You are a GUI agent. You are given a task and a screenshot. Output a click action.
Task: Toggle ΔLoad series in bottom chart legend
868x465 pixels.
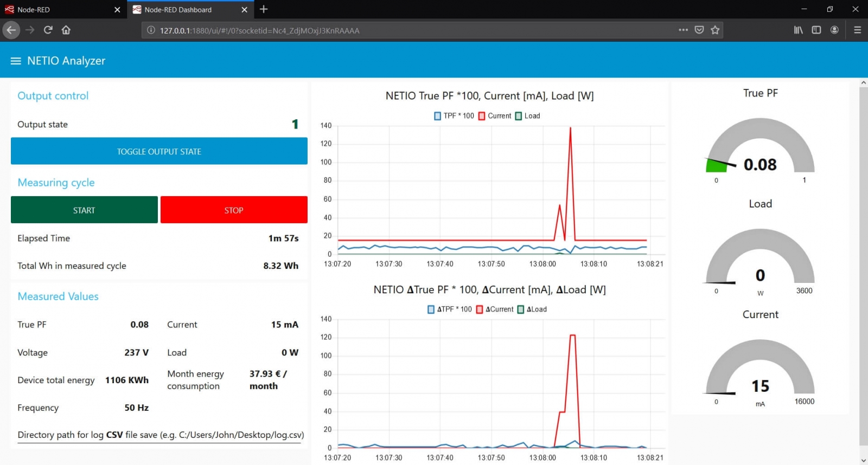[532, 309]
